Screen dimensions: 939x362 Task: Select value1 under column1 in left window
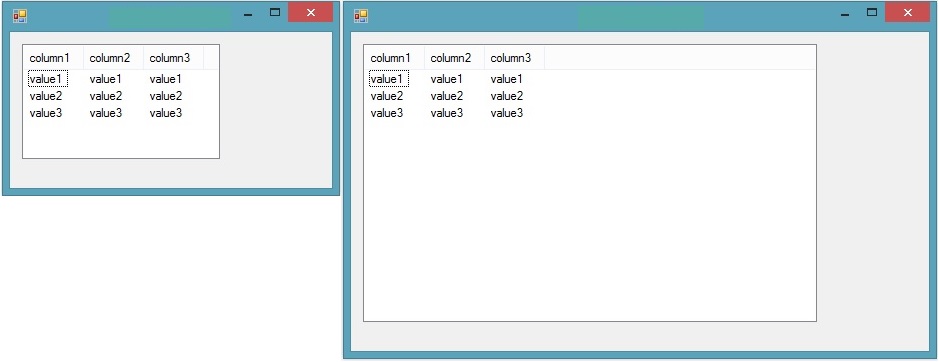47,79
